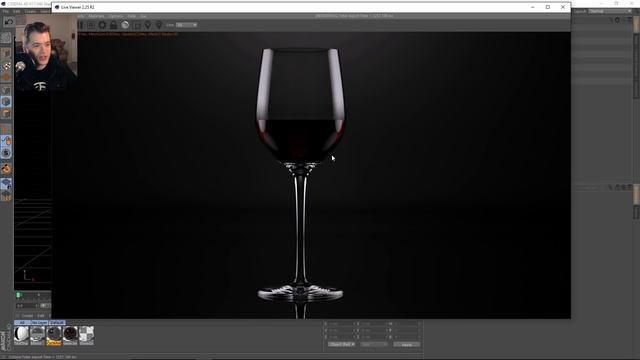
Task: Open Edit menu in material manager
Action: tap(41, 316)
